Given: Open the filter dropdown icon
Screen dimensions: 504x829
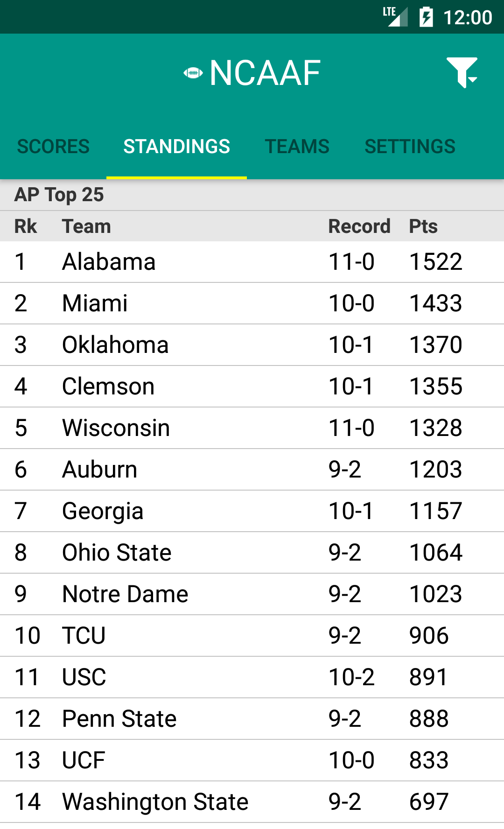Looking at the screenshot, I should (462, 73).
